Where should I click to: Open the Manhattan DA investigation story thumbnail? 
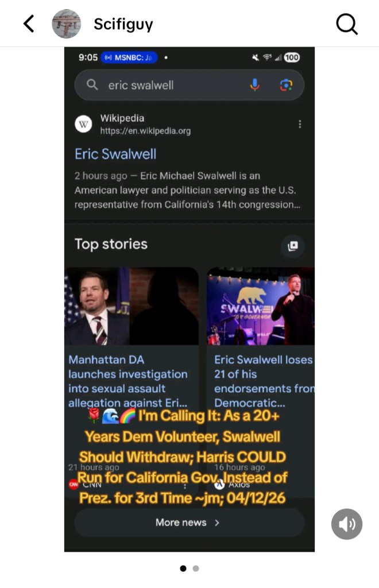[x=132, y=306]
